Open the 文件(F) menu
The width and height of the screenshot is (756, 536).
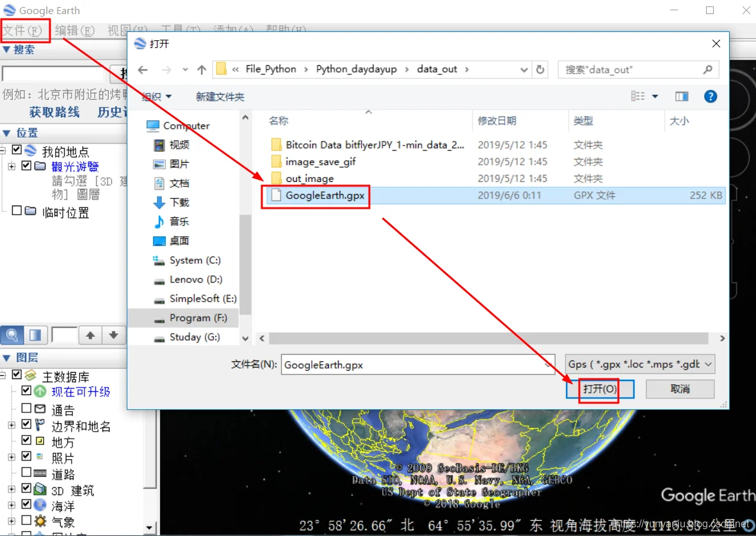[22, 30]
